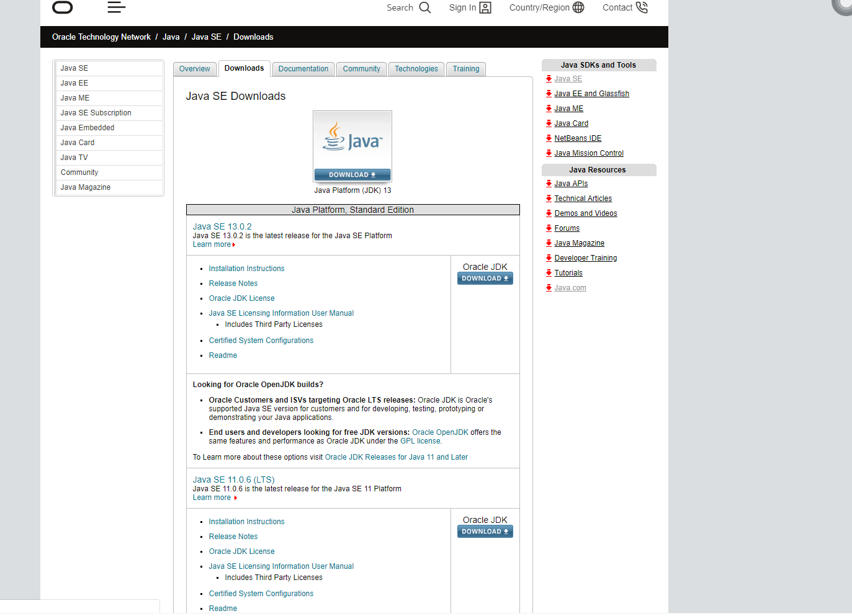Open Oracle JDK License for Java SE 13.0.2
Viewport: 852px width, 616px height.
(241, 298)
